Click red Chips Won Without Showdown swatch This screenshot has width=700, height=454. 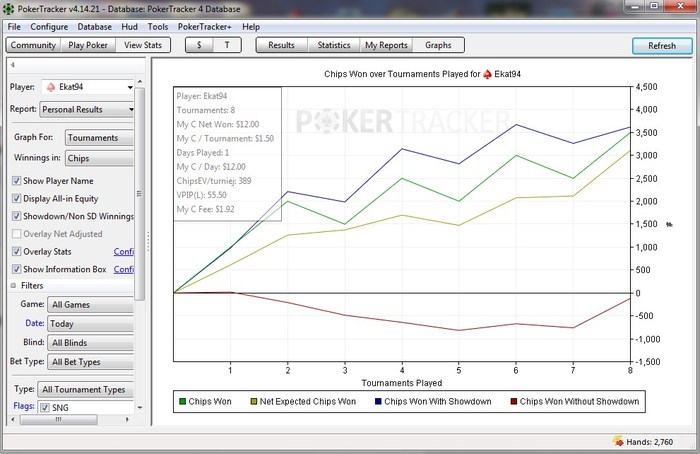point(513,401)
